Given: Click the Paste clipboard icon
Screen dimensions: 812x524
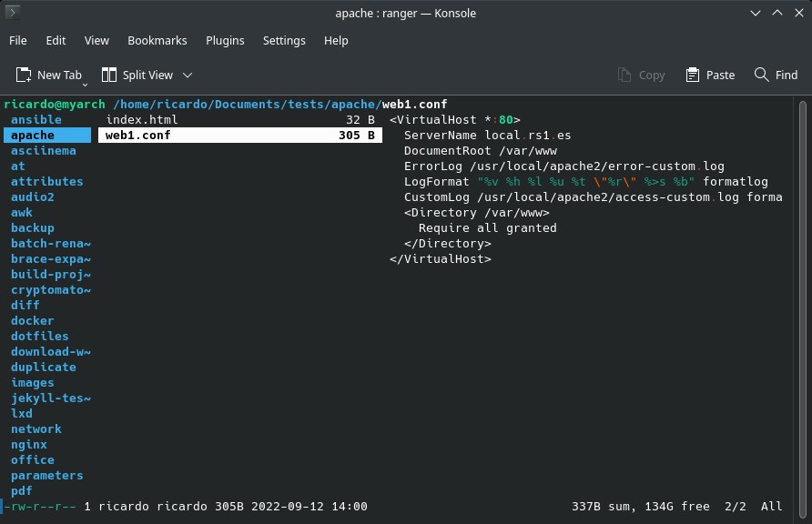Looking at the screenshot, I should click(693, 75).
